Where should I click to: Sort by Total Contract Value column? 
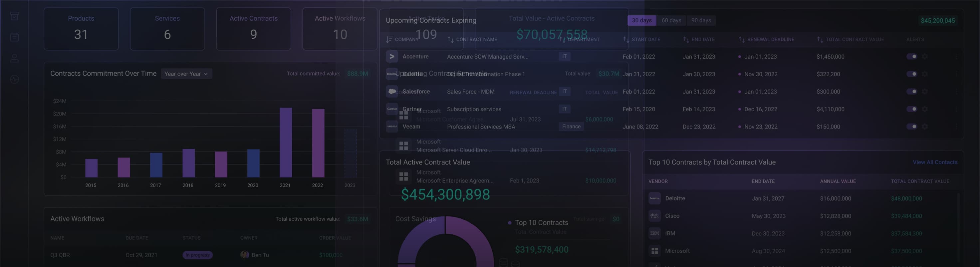(850, 40)
